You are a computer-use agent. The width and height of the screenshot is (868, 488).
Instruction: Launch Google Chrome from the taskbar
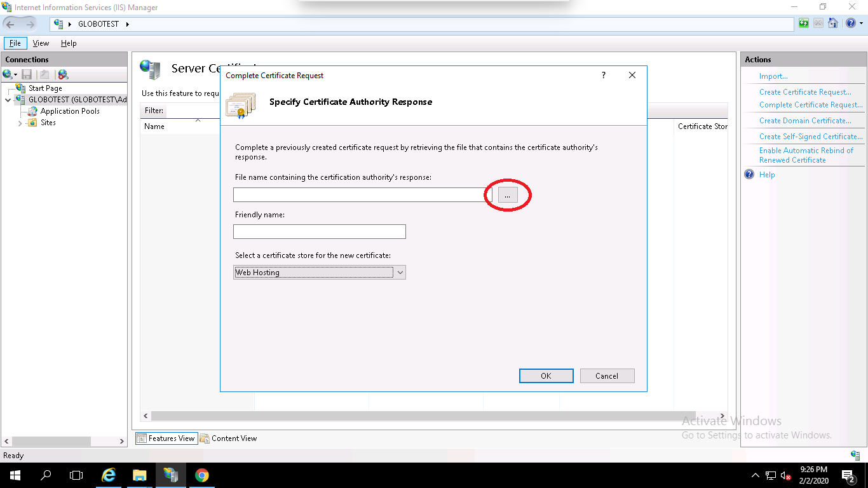coord(201,475)
